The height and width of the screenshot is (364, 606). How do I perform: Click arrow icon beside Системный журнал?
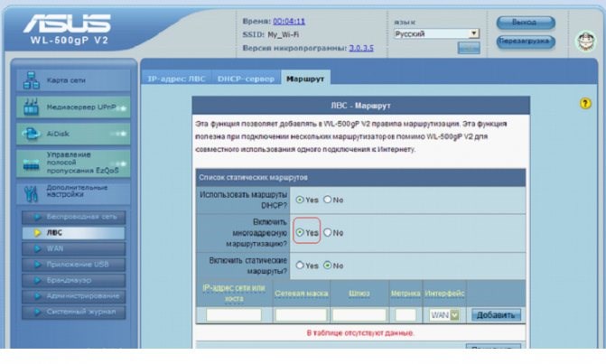[38, 312]
